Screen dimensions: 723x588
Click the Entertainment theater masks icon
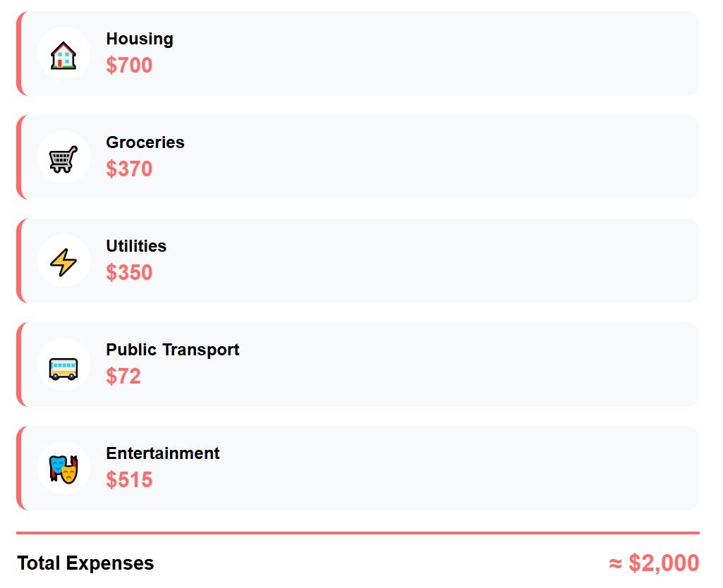(63, 469)
